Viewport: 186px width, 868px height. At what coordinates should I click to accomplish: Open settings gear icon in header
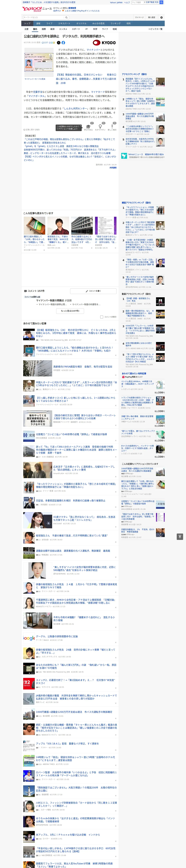click(161, 17)
